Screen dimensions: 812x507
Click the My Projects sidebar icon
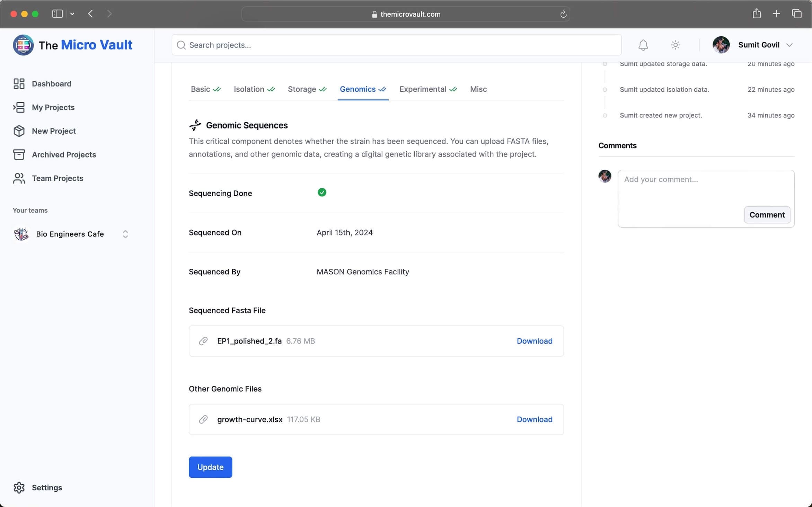[19, 107]
